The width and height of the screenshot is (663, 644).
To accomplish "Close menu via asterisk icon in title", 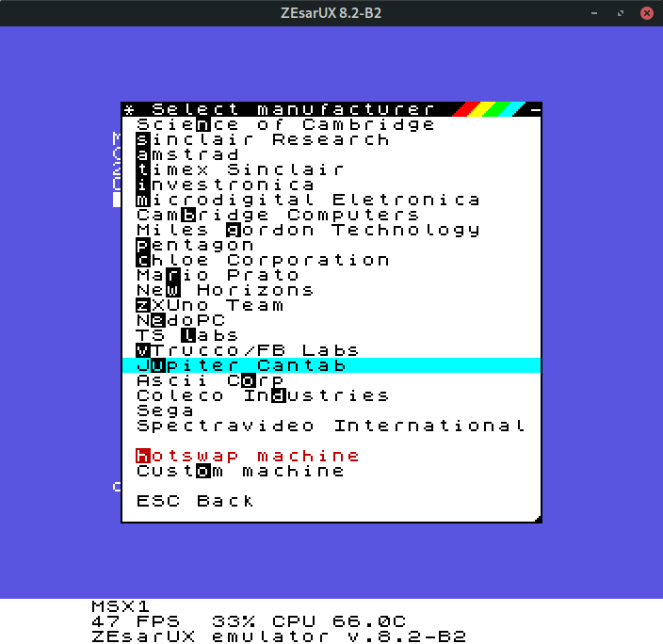I will tap(129, 110).
